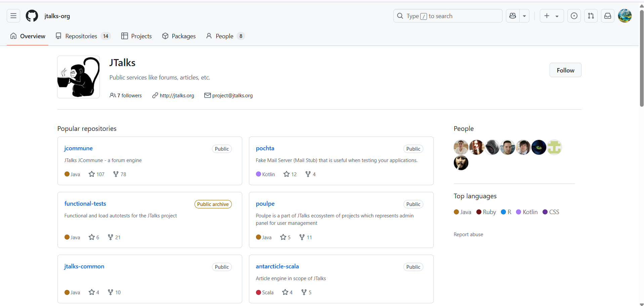Switch to the Repositories tab
This screenshot has height=306, width=644.
click(x=83, y=36)
